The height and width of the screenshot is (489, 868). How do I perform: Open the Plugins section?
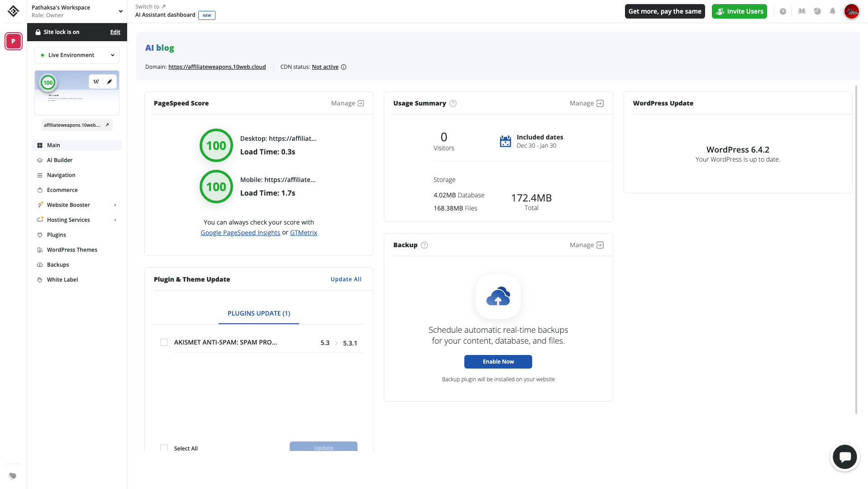(56, 235)
